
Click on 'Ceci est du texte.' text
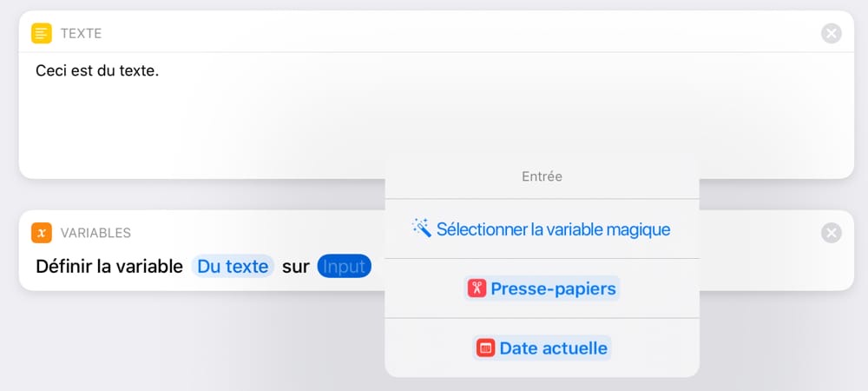pyautogui.click(x=97, y=71)
